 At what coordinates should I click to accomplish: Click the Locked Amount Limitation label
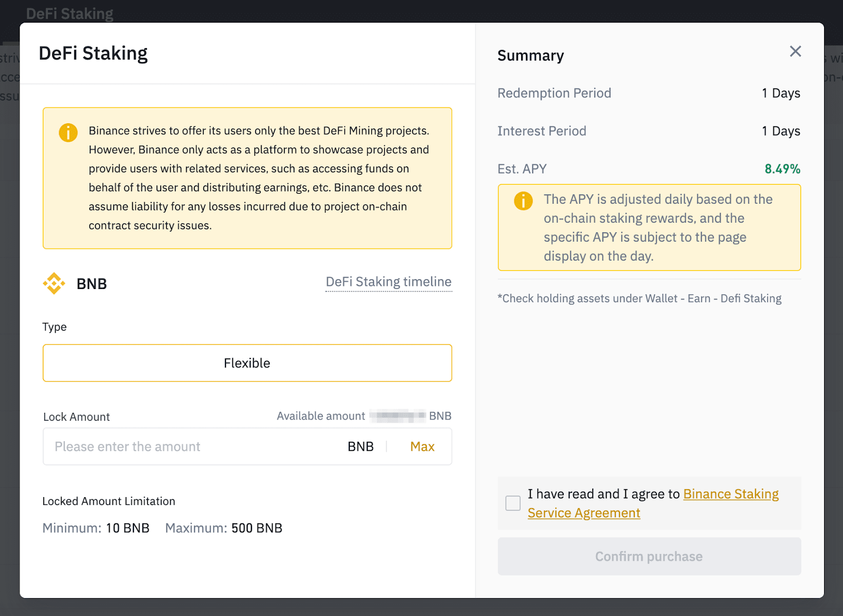(x=109, y=501)
